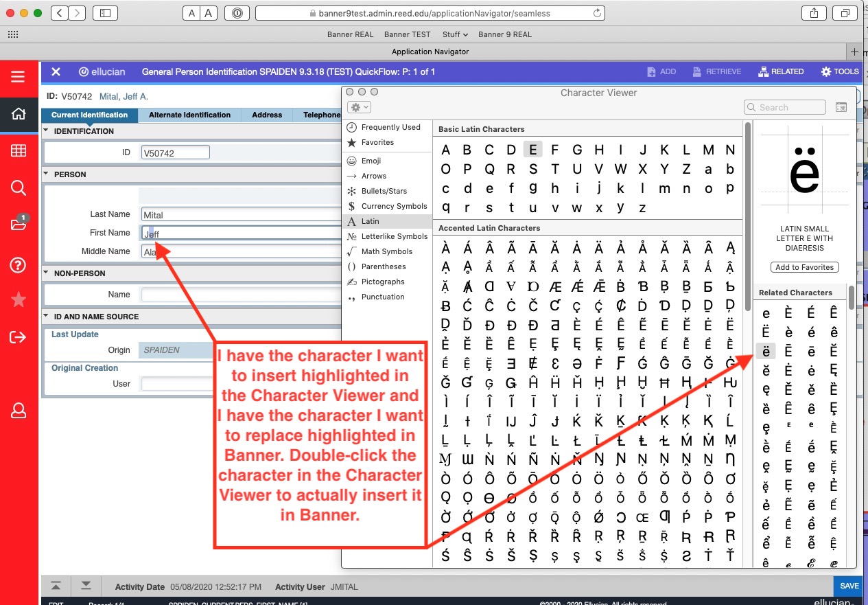Click the Add to Favorites button
Image resolution: width=868 pixels, height=605 pixels.
pos(804,267)
